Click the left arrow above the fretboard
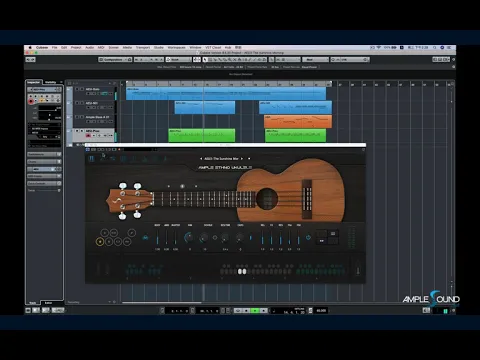This screenshot has height=360, width=480. click(169, 186)
